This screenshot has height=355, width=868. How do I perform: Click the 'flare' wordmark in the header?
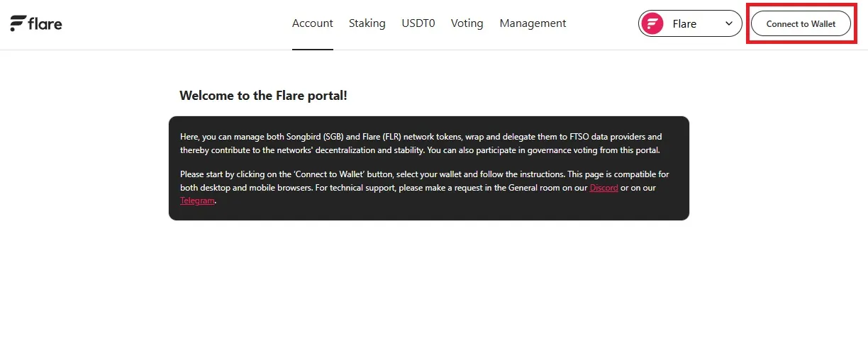pyautogui.click(x=45, y=23)
